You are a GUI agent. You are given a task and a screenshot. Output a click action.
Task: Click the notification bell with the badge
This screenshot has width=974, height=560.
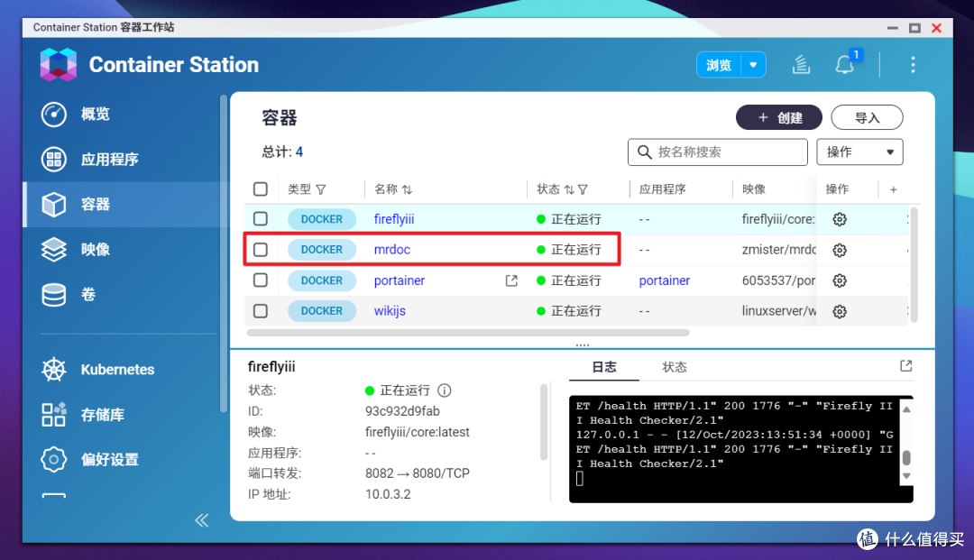[x=844, y=64]
